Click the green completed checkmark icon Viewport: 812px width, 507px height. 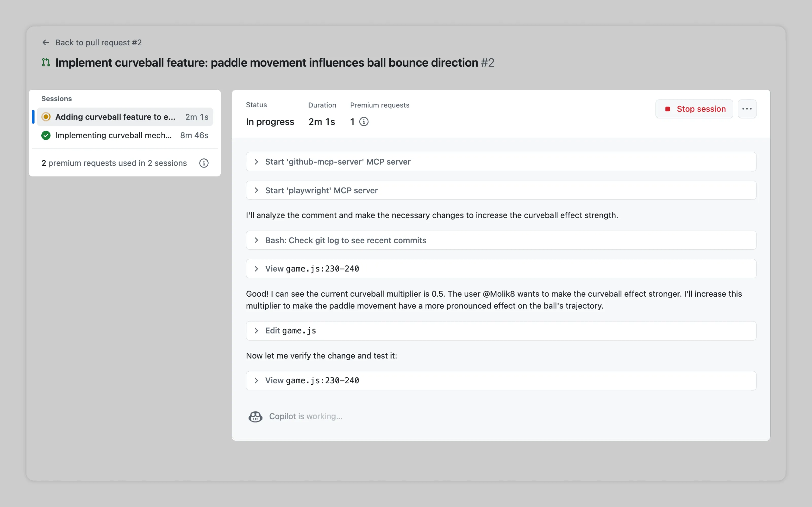coord(46,135)
